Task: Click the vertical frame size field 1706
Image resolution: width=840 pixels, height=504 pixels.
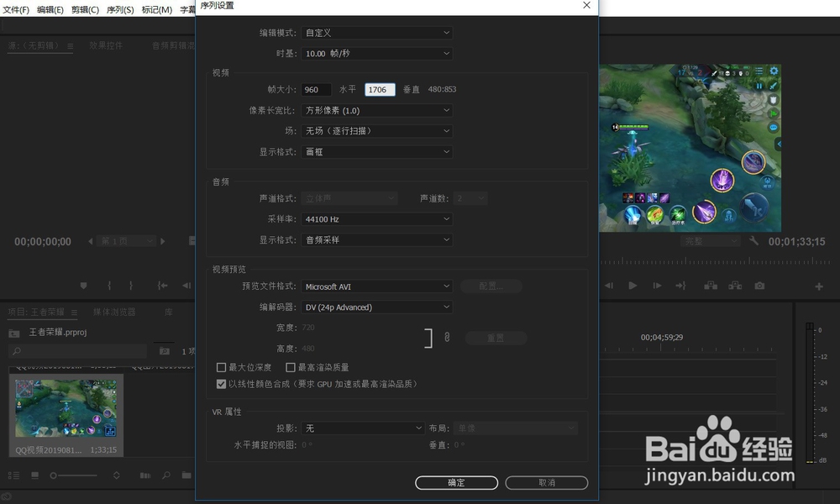Action: point(380,90)
